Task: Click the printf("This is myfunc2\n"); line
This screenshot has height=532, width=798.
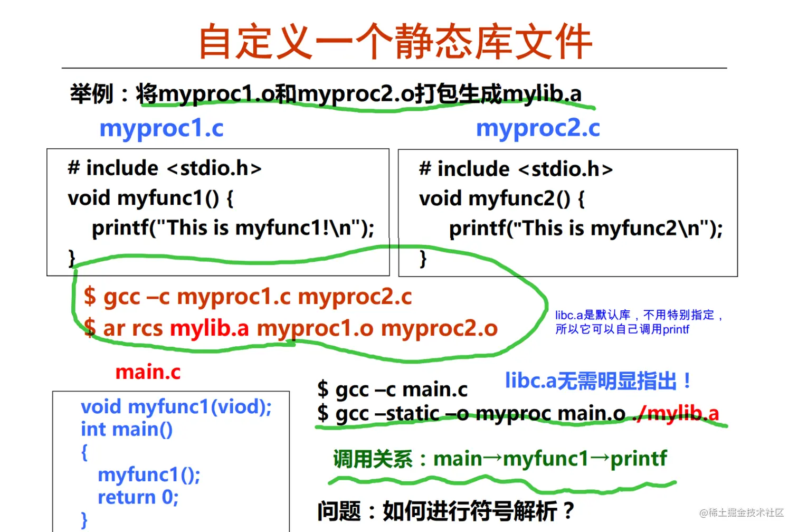Action: pos(586,229)
